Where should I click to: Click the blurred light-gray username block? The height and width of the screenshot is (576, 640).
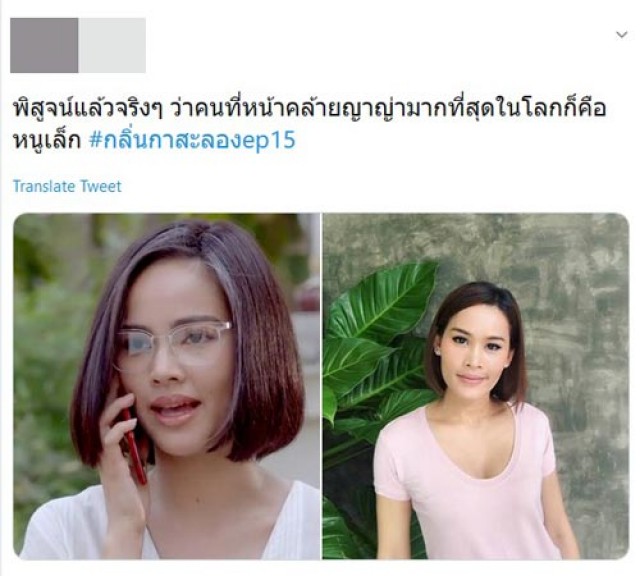point(112,45)
